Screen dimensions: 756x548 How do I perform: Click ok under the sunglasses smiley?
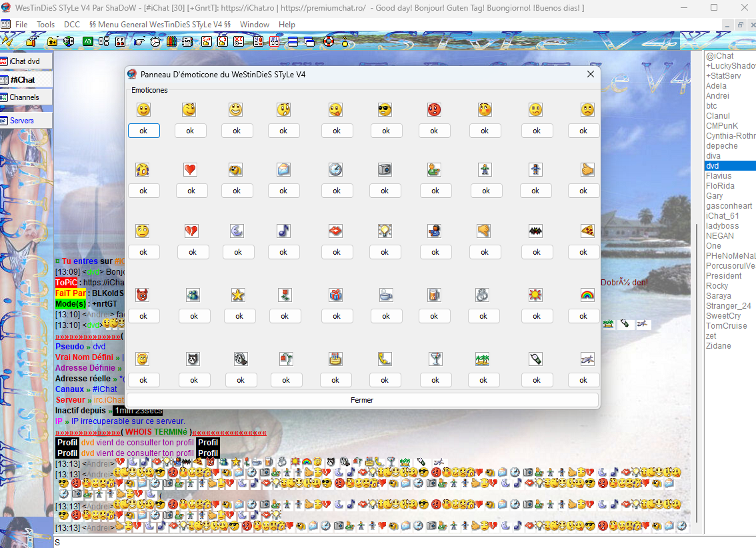(386, 131)
